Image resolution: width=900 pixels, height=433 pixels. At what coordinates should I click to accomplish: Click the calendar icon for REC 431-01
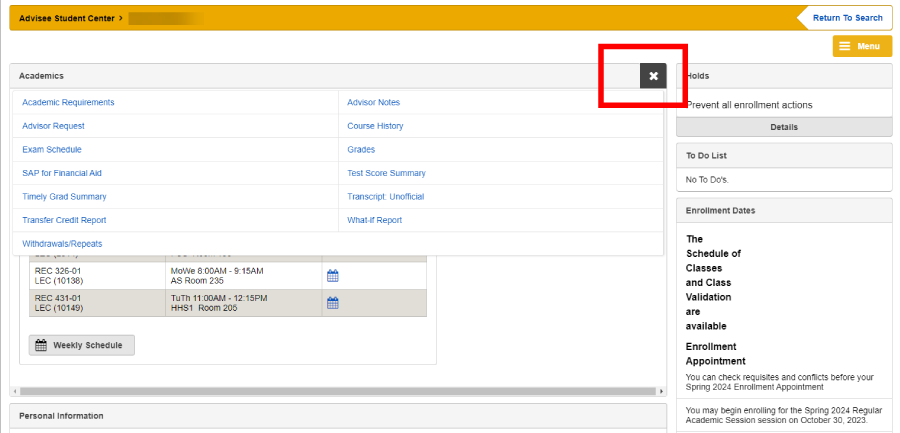click(333, 303)
